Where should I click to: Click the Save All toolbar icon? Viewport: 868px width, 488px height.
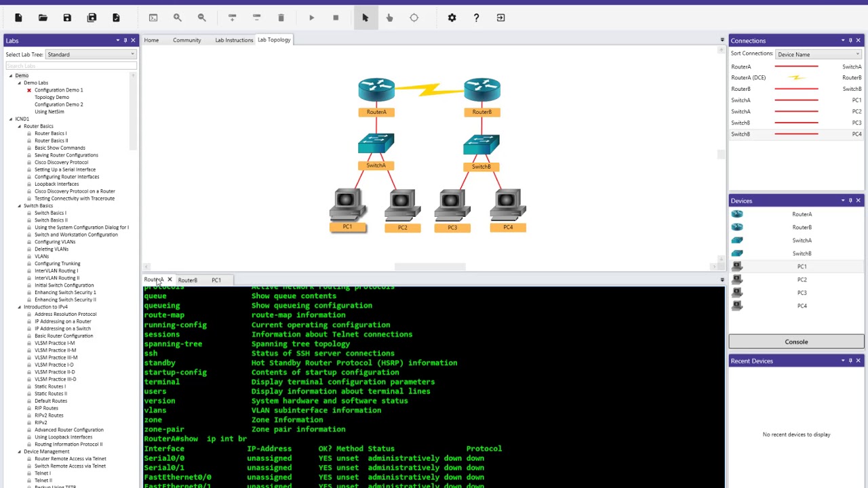click(92, 18)
